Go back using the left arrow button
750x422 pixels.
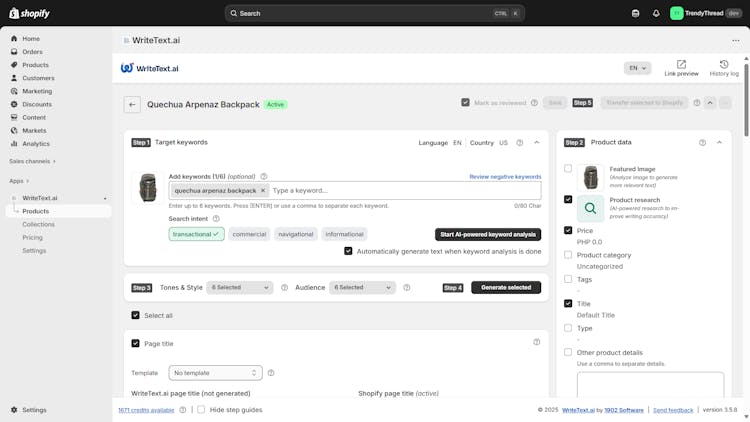coord(132,104)
